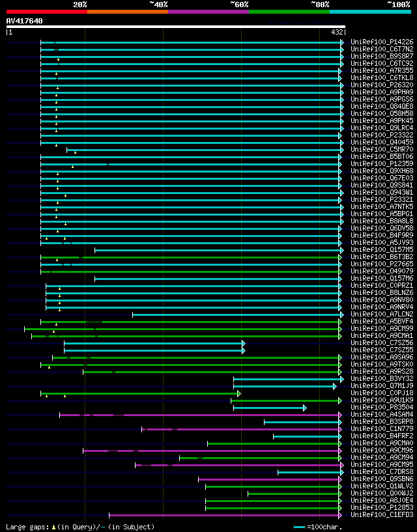
Task: Click the arrowhead ending the UniRef100_Q7M1J9 bar
Action: (x=335, y=386)
